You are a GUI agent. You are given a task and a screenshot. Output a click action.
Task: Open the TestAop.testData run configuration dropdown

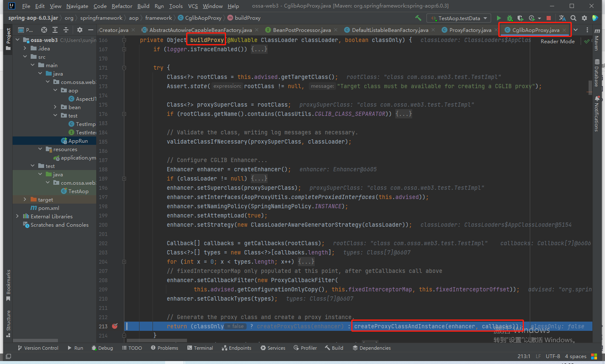point(459,18)
